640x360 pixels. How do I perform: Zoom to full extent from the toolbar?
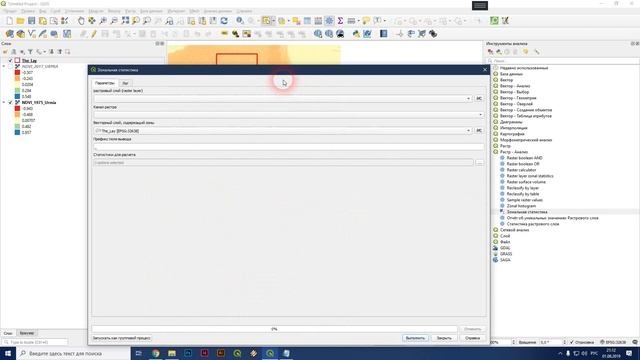[x=125, y=21]
